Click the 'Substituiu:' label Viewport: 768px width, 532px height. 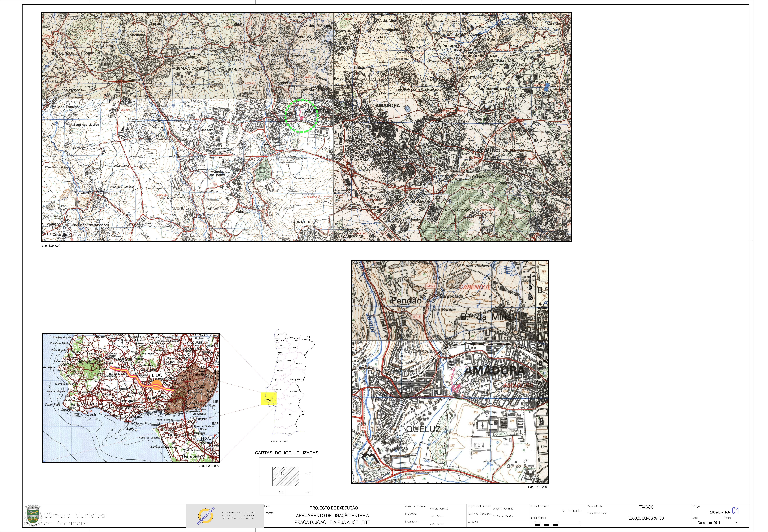point(473,522)
